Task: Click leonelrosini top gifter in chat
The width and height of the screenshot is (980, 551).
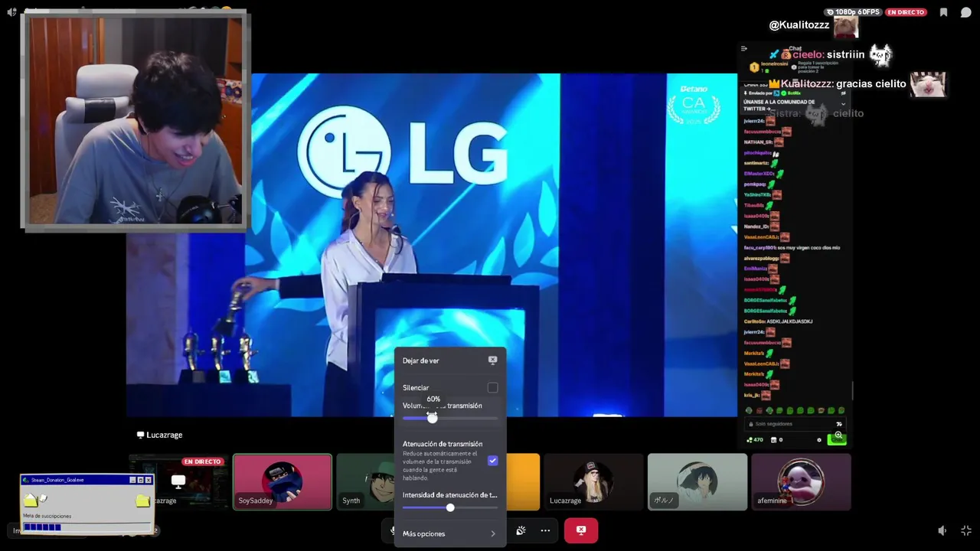Action: click(x=776, y=64)
